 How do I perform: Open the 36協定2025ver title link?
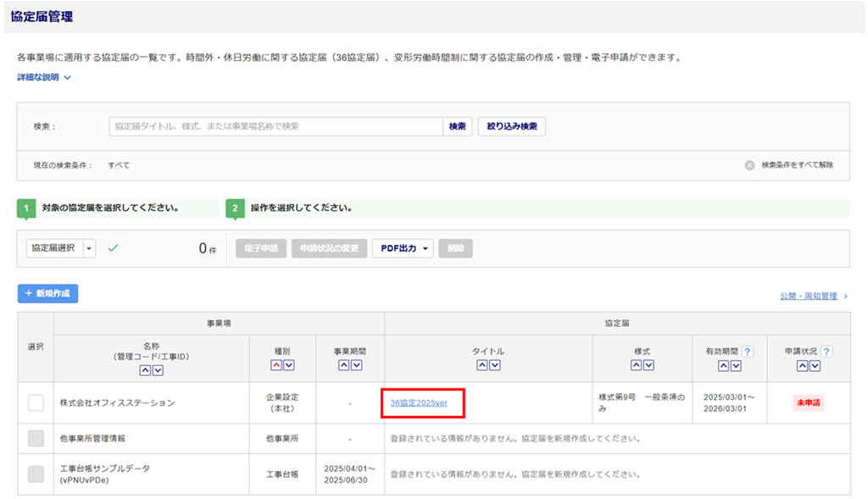[x=419, y=403]
